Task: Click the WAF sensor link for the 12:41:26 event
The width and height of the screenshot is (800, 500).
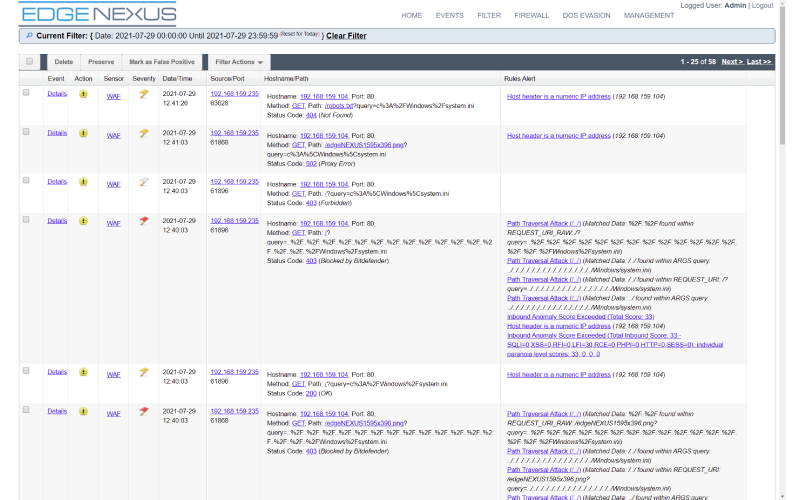Action: coord(113,96)
